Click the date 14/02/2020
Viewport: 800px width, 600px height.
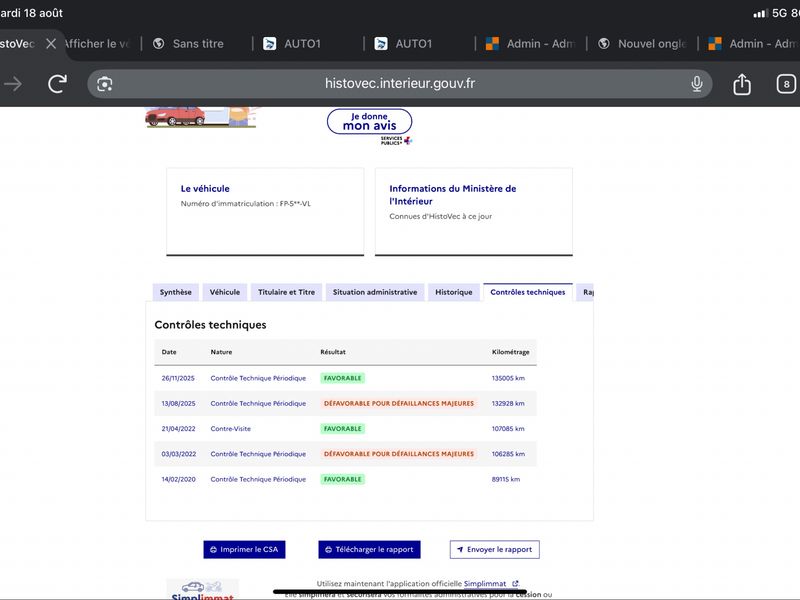coord(178,479)
